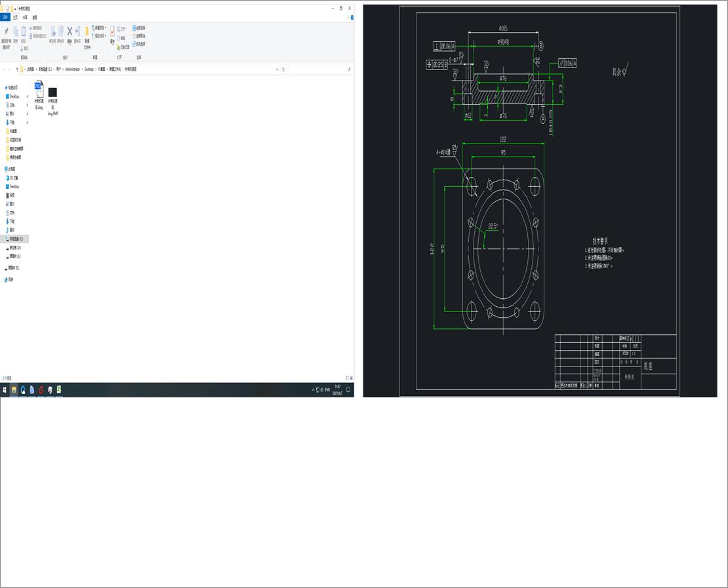Screen dimensions: 728x588
Task: Open the Paste icon on the ribbon
Action: (x=23, y=31)
